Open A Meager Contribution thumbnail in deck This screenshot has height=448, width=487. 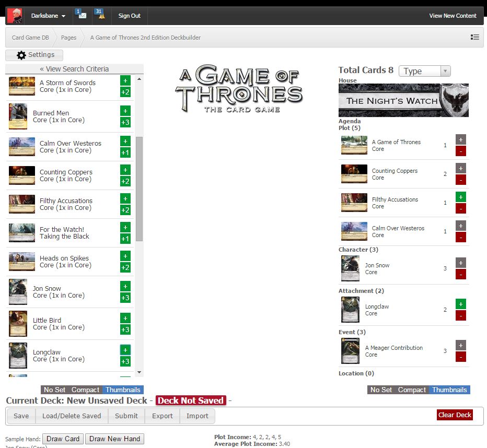click(350, 351)
